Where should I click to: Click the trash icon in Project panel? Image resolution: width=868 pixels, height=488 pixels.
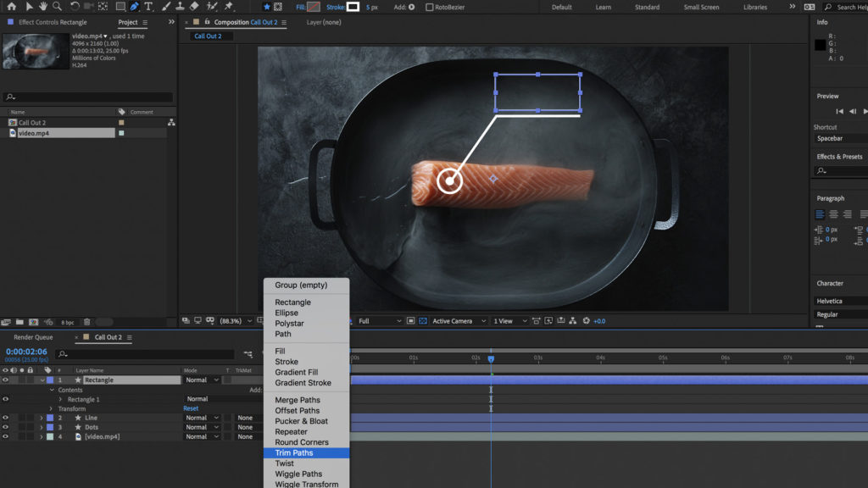(x=86, y=322)
